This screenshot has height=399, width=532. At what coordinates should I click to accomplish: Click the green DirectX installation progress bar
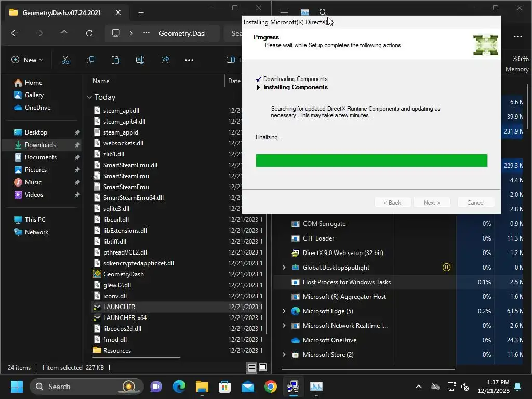371,161
